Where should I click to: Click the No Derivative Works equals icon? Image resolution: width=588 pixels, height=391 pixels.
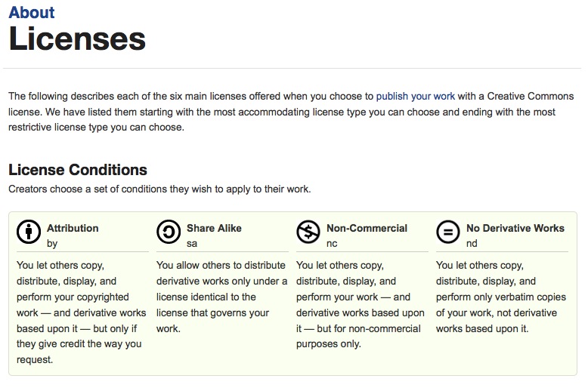click(448, 233)
